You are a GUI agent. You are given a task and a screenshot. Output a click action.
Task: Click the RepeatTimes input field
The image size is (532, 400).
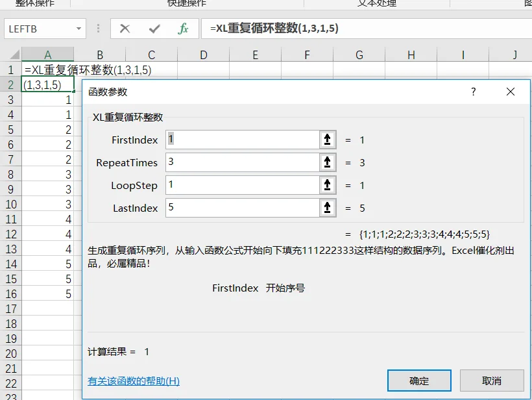tap(243, 162)
